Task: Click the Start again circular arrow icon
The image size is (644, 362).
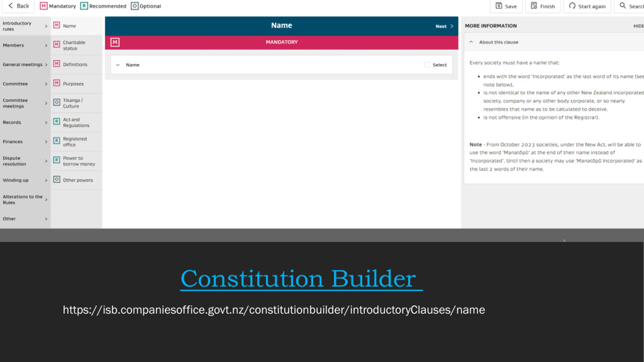Action: coord(572,6)
